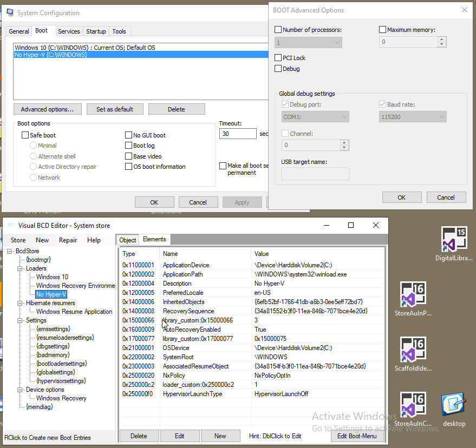Open the desktop shortcut icon
Image resolution: width=476 pixels, height=448 pixels.
point(454,409)
